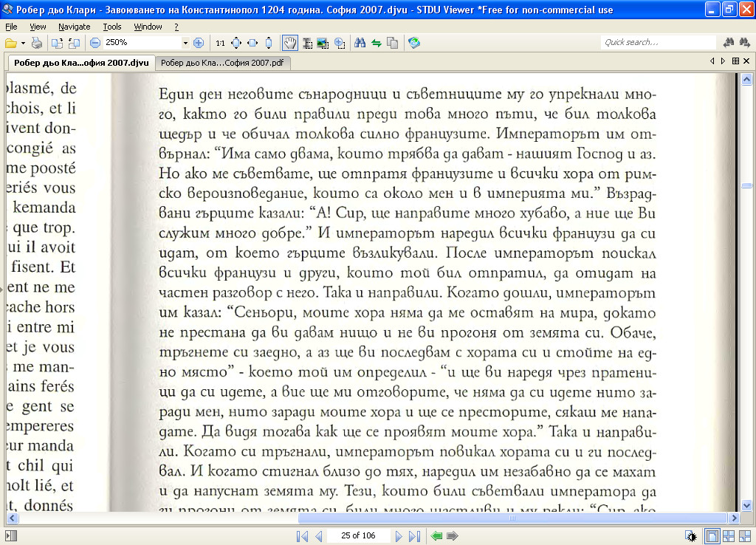Viewport: 756px width, 545px height.
Task: Click the zoom out minus button
Action: click(x=95, y=43)
